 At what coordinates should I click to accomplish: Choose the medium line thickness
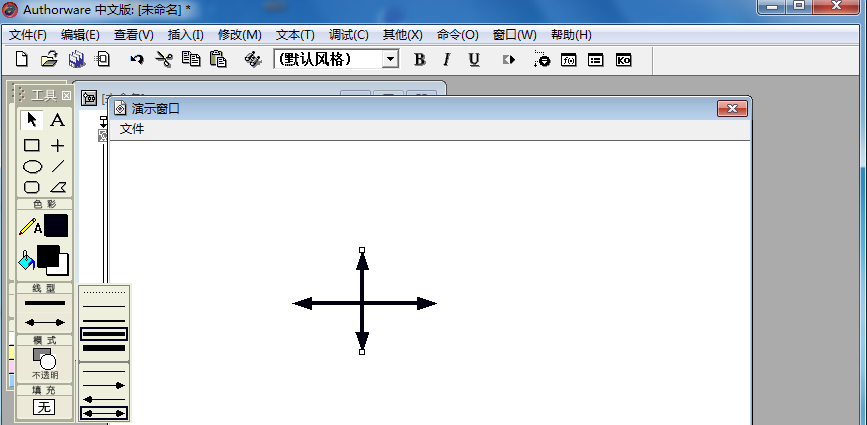pyautogui.click(x=104, y=321)
